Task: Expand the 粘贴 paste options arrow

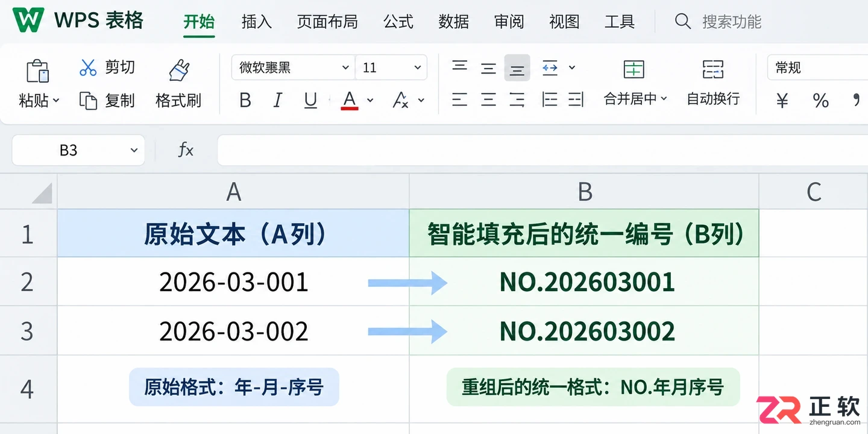Action: (x=56, y=101)
